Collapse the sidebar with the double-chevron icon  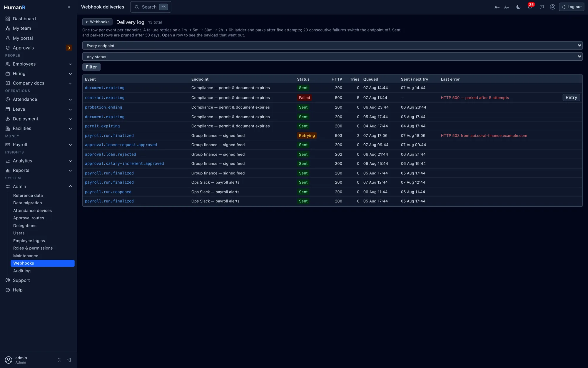coord(69,7)
